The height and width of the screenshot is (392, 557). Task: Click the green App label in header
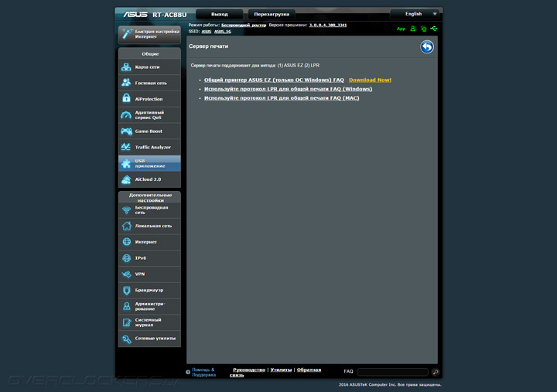tap(401, 29)
